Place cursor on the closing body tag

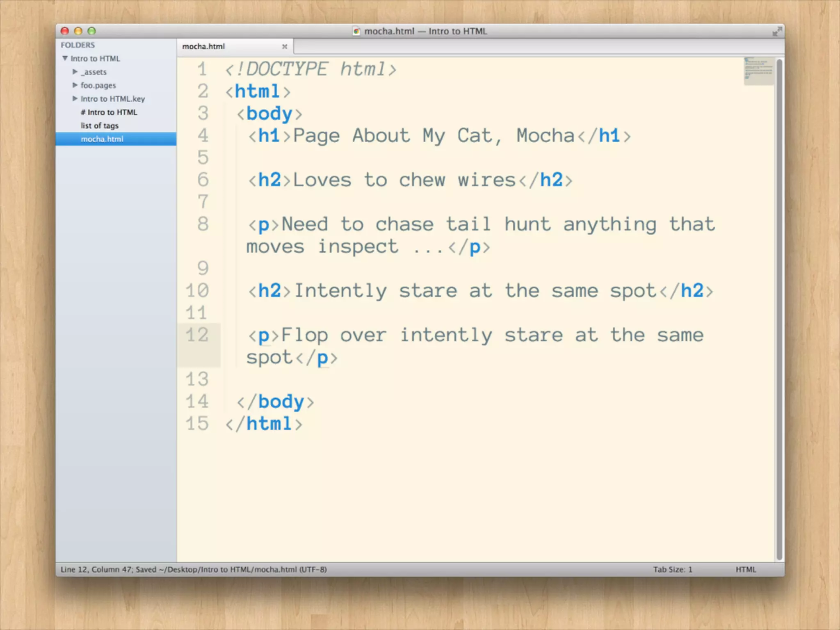(x=276, y=402)
